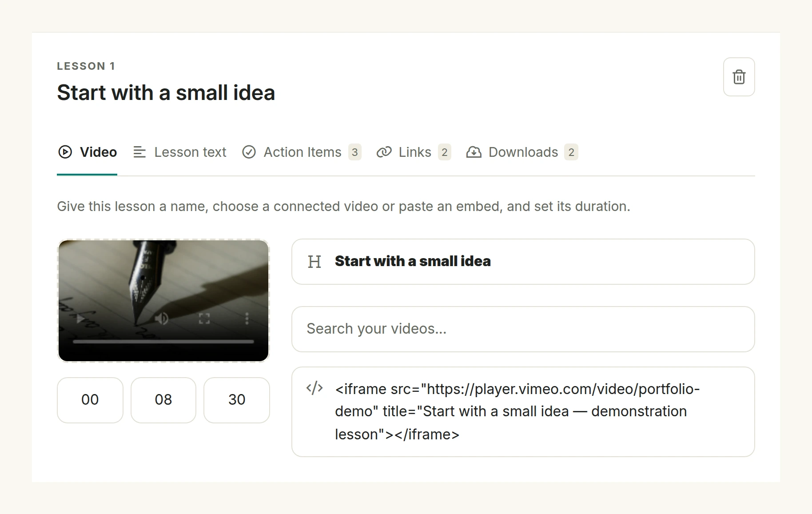Set the hours duration field 00
This screenshot has width=812, height=514.
pos(90,400)
